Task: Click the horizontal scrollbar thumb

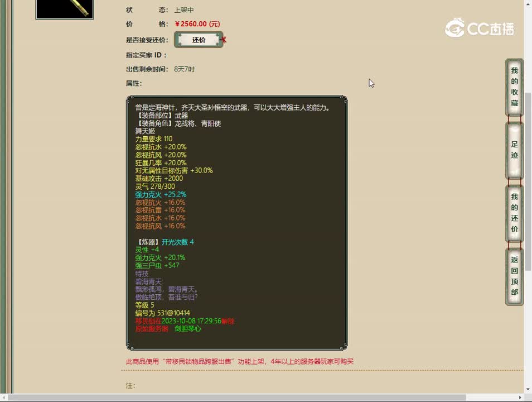Action: pyautogui.click(x=236, y=397)
